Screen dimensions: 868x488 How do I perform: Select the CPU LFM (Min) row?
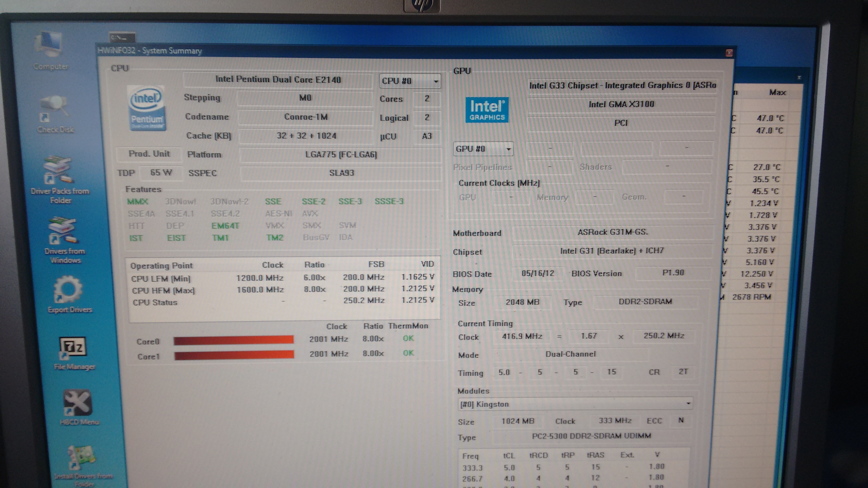click(282, 278)
